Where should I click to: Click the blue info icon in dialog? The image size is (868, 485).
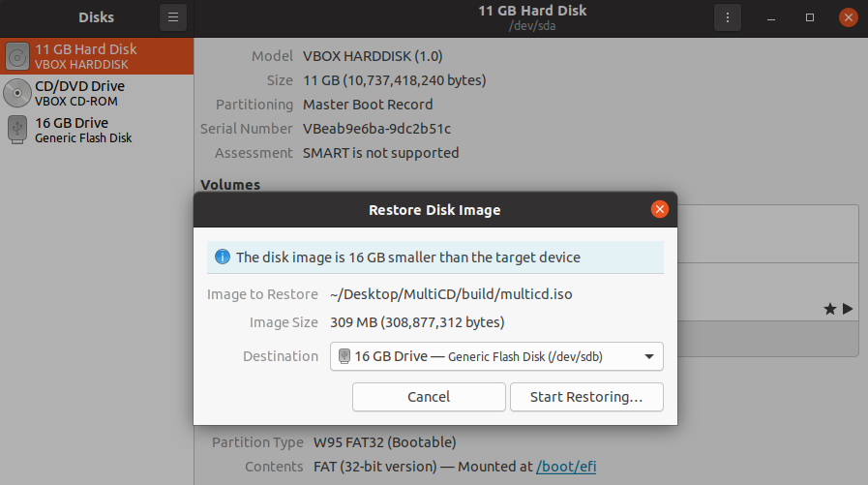tap(223, 258)
